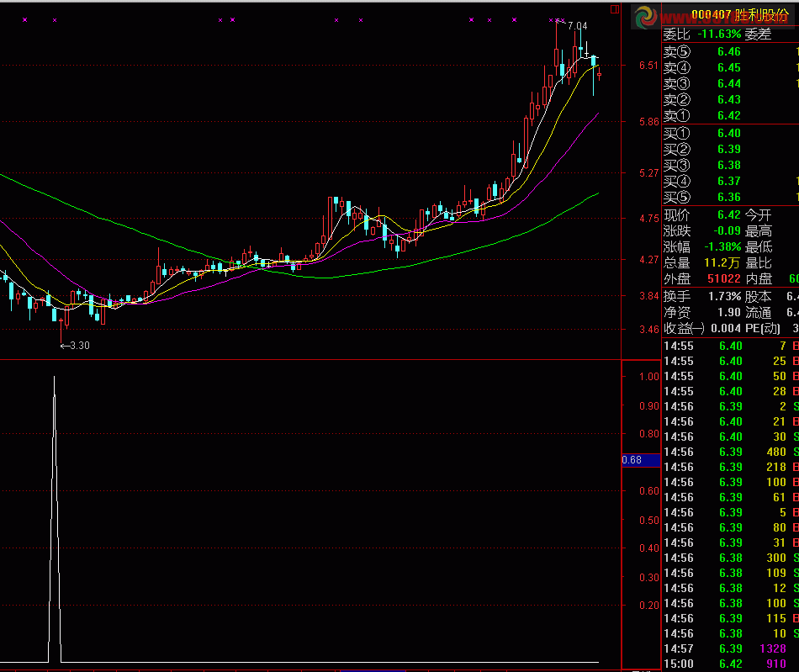Click the 现价 6.42 current price value
The height and width of the screenshot is (672, 799).
click(x=729, y=215)
